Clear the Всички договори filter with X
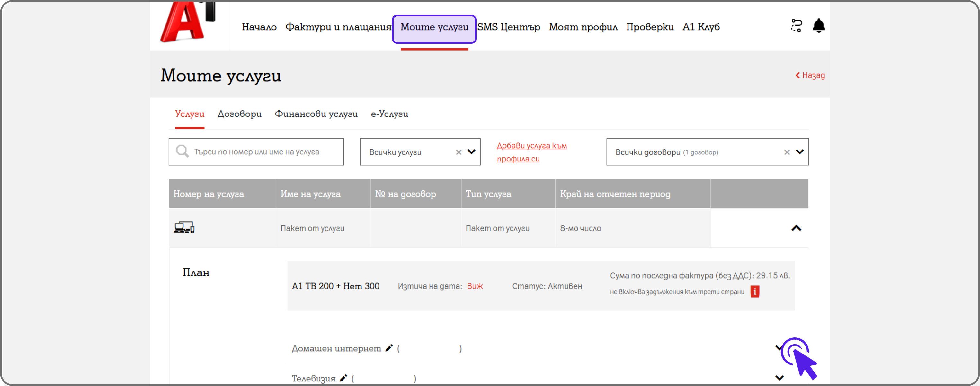Screen dimensions: 980x386 tap(787, 152)
